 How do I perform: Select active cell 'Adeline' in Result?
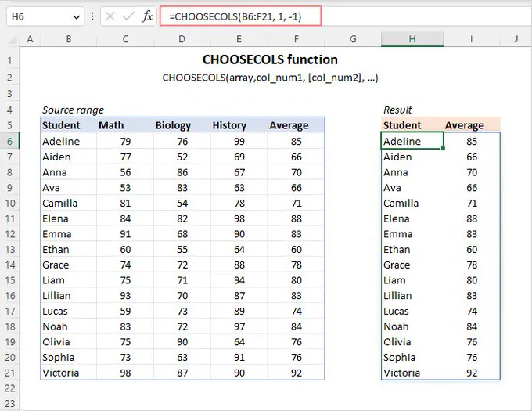click(x=412, y=141)
